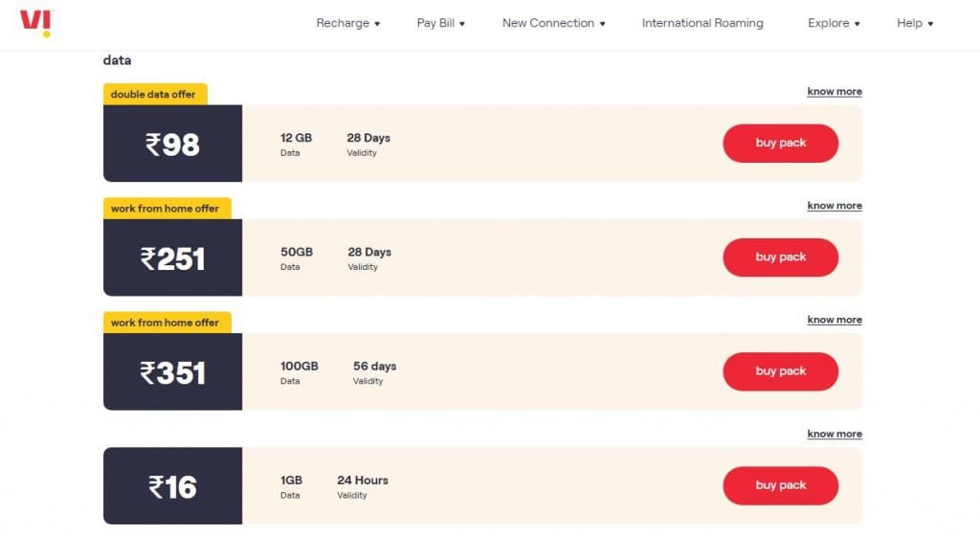Click the '28 Days' validity in ₹98 row
980x536 pixels.
pyautogui.click(x=368, y=138)
